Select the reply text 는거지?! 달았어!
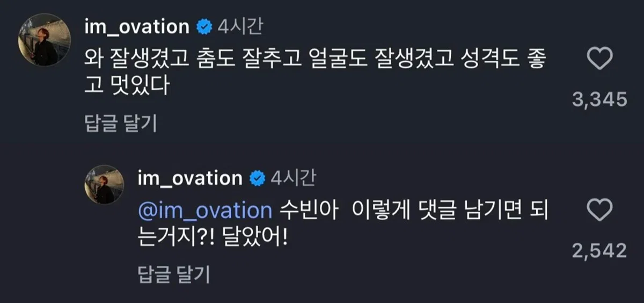The width and height of the screenshot is (644, 303). pos(213,237)
